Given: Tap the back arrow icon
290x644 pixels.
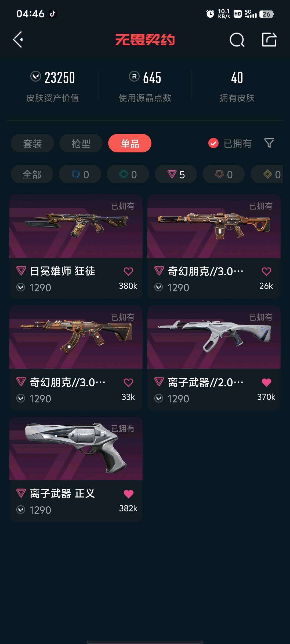Looking at the screenshot, I should [x=18, y=40].
